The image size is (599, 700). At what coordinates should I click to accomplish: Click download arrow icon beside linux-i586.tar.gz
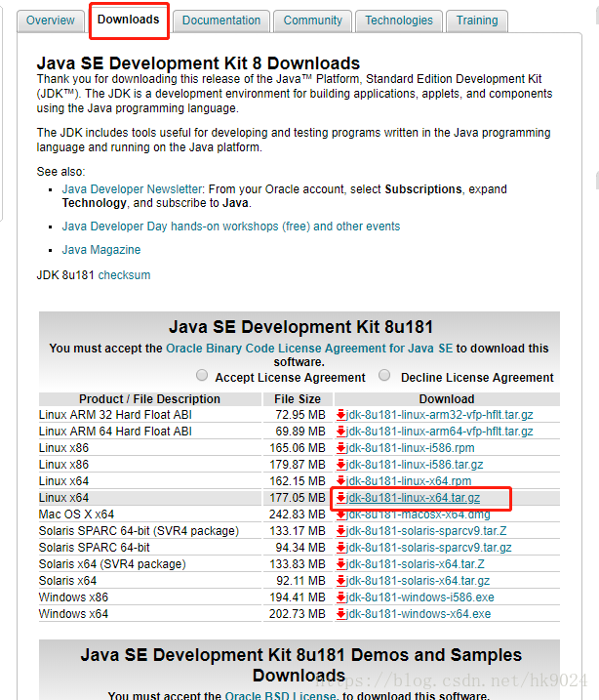341,465
